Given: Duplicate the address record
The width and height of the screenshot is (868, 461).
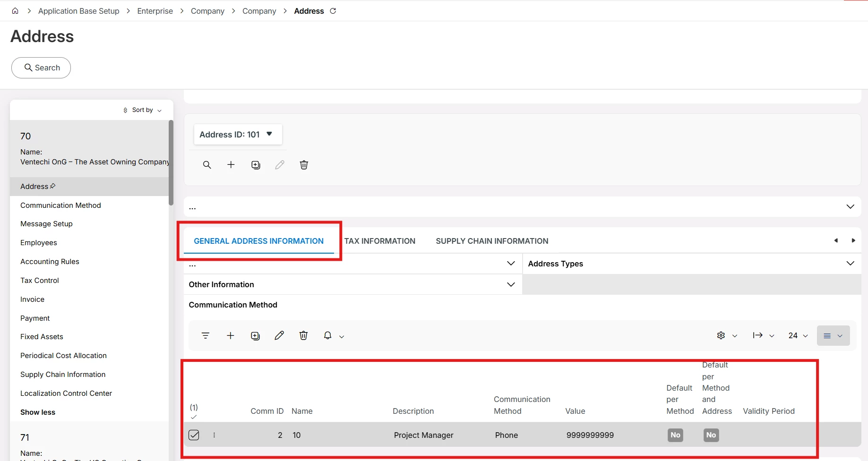Looking at the screenshot, I should [256, 165].
